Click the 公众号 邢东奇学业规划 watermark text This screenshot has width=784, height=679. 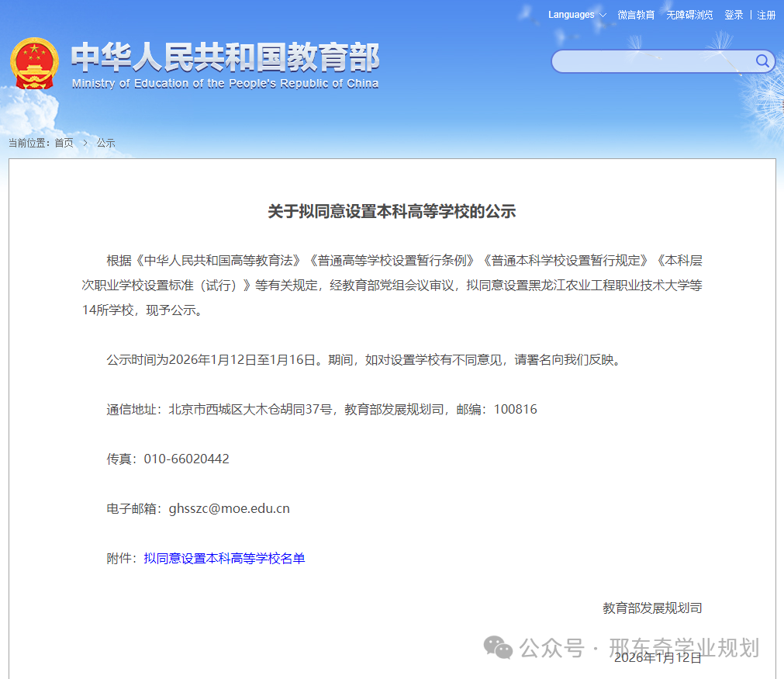point(639,647)
